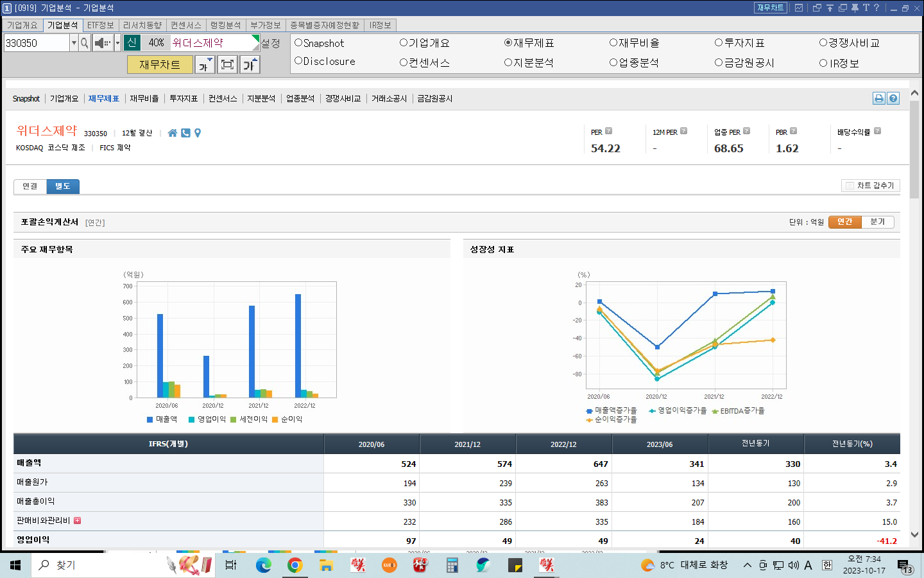This screenshot has height=578, width=924.
Task: Click the chart icon in title bar
Action: (x=799, y=8)
